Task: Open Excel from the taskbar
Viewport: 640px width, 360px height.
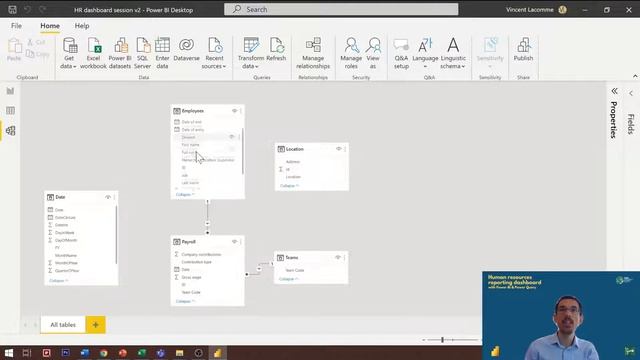Action: coord(142,353)
